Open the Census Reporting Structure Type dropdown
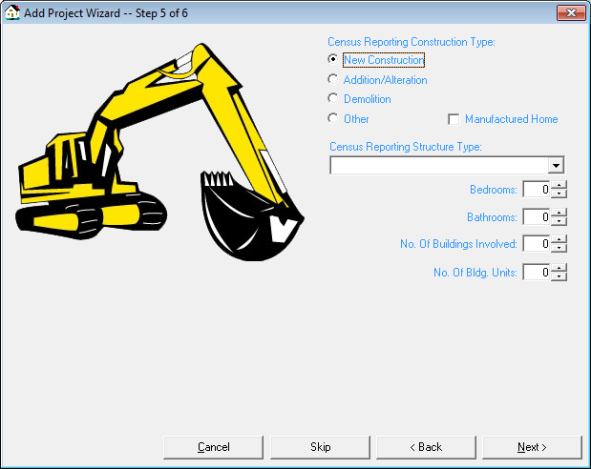This screenshot has height=469, width=591. point(556,165)
